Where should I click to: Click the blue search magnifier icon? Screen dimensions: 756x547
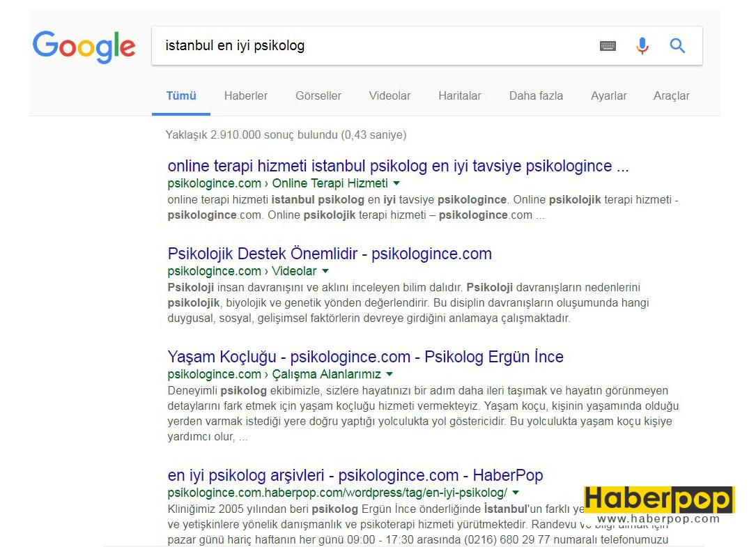pyautogui.click(x=677, y=46)
